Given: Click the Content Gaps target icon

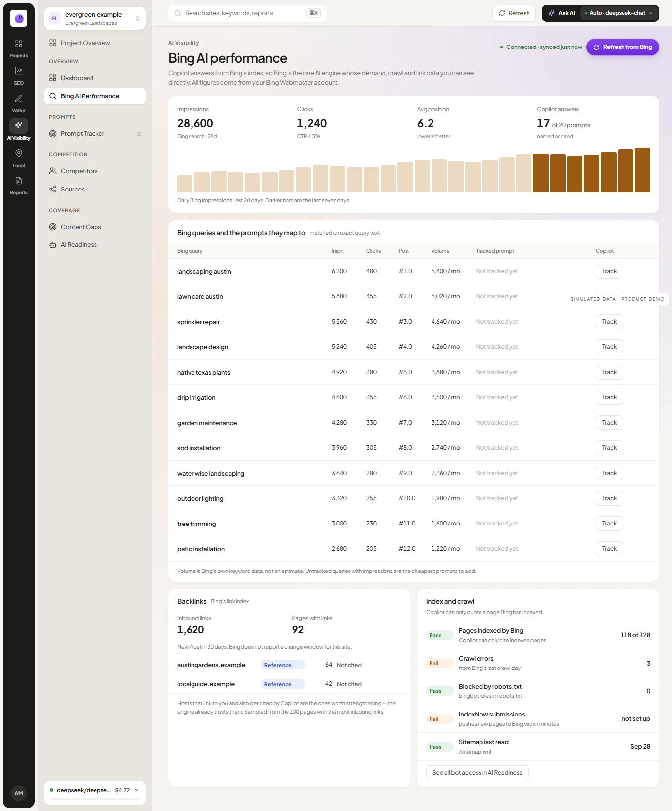Looking at the screenshot, I should (53, 227).
